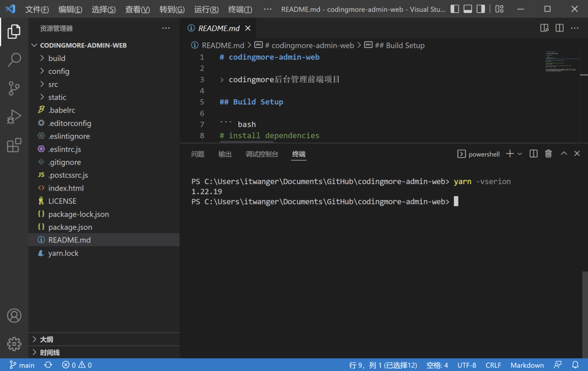Open the 终端 menu in menu bar
Image resolution: width=588 pixels, height=371 pixels.
point(240,9)
